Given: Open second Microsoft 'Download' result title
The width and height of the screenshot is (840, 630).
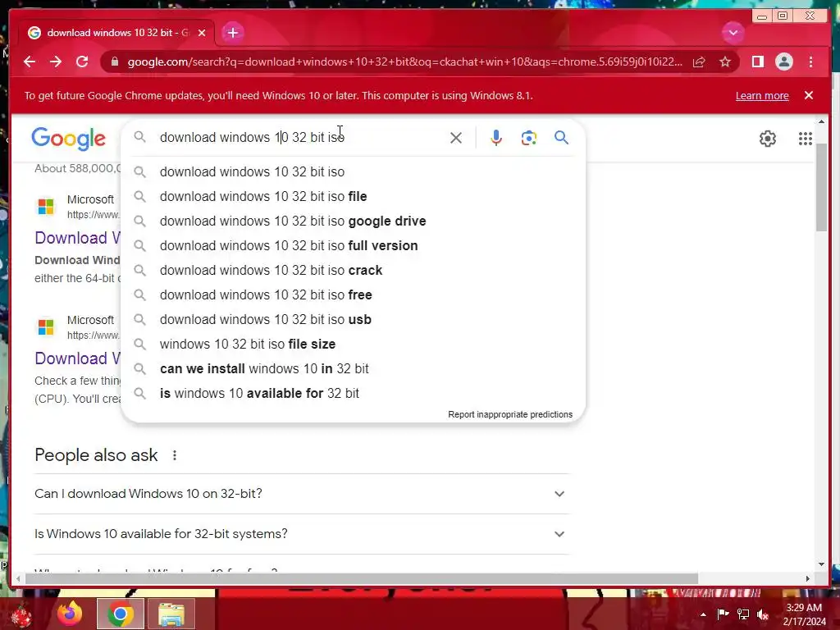Looking at the screenshot, I should pyautogui.click(x=78, y=358).
